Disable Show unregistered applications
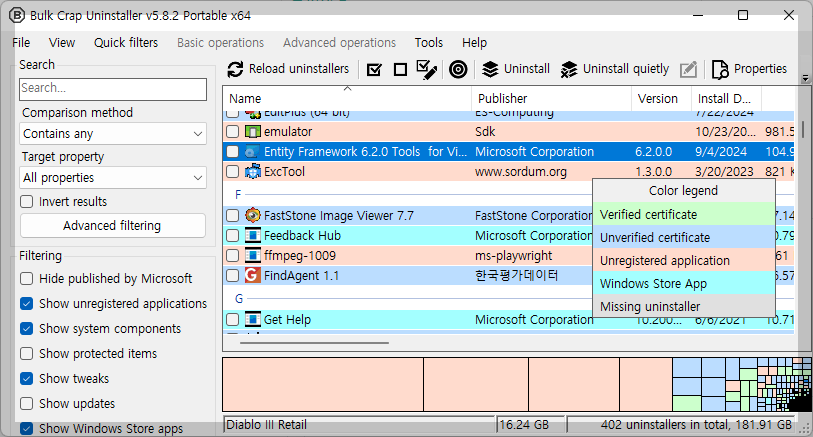Image resolution: width=813 pixels, height=437 pixels. 26,303
